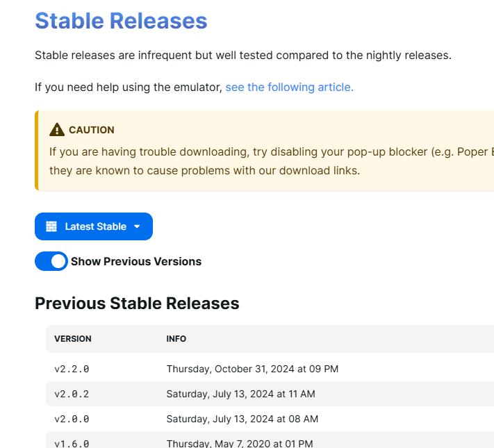This screenshot has width=494, height=448.
Task: Select the v2.2.0 version entry
Action: point(72,369)
